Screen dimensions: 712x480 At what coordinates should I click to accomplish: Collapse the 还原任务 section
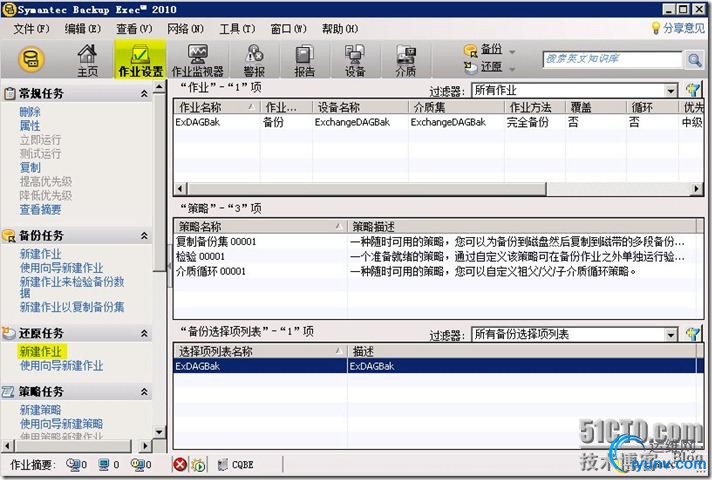(x=144, y=333)
